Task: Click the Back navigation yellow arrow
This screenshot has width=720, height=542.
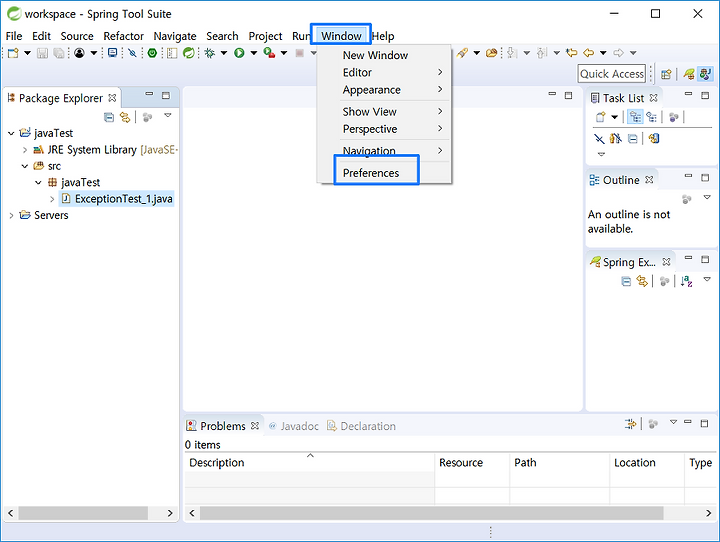Action: pyautogui.click(x=589, y=53)
